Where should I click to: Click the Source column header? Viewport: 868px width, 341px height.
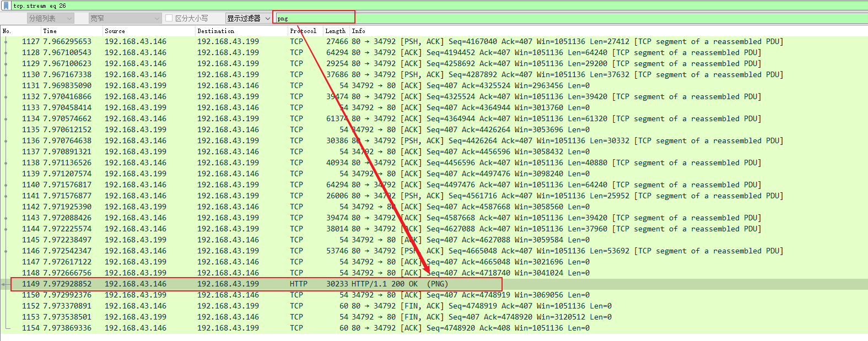pos(115,31)
